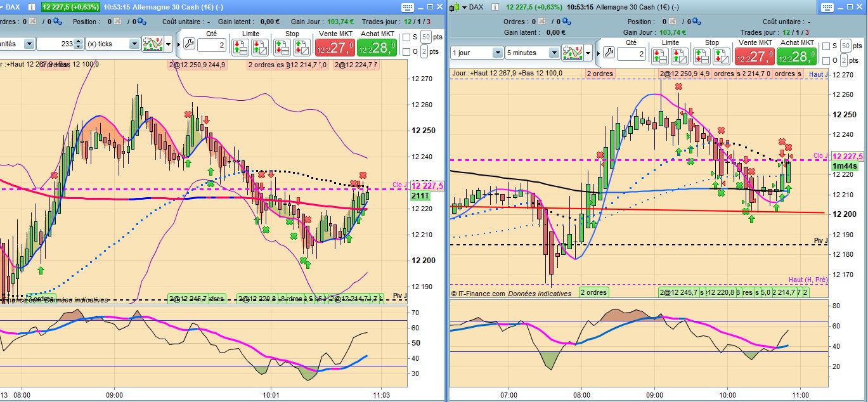Place sell limit order icon, right window
Screen dimensions: 868x402
point(678,56)
